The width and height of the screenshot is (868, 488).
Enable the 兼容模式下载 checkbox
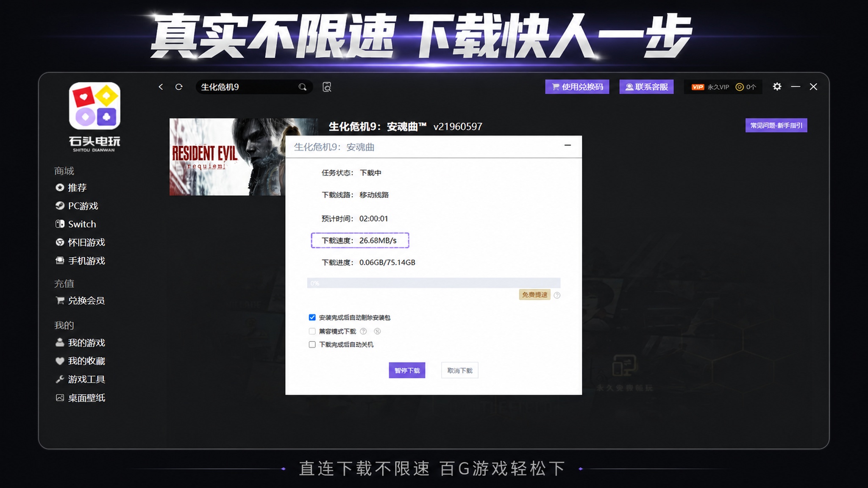312,331
